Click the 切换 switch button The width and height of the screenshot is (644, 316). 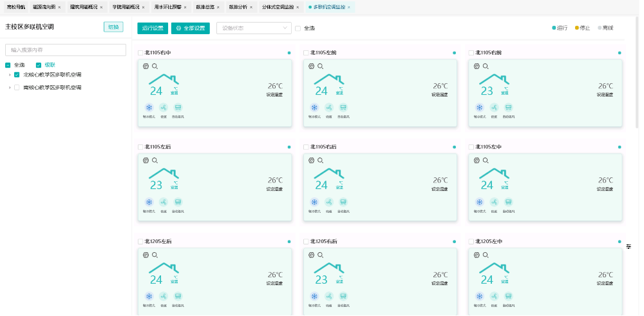(x=113, y=27)
